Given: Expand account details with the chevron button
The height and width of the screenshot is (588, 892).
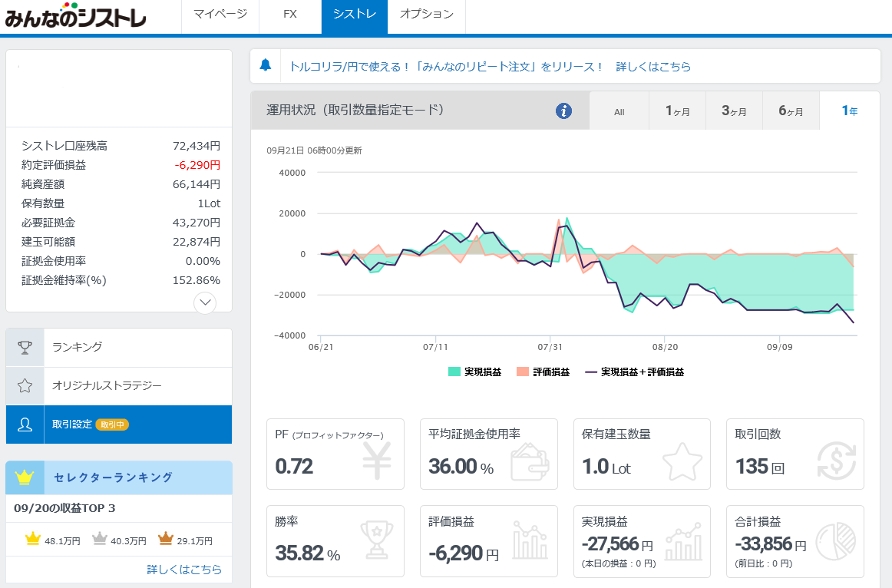Looking at the screenshot, I should [x=205, y=302].
